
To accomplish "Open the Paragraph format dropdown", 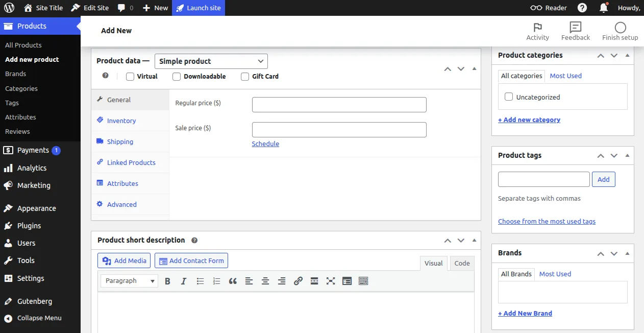I will pos(130,280).
